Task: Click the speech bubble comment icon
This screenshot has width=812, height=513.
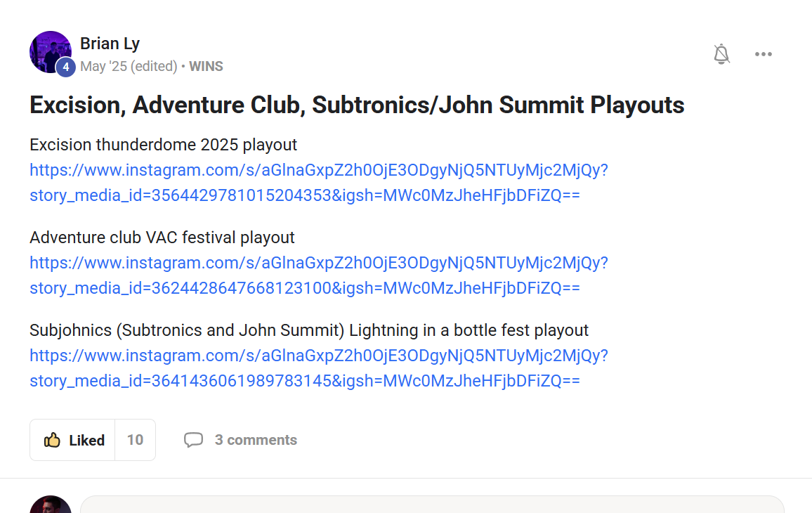Action: tap(193, 440)
